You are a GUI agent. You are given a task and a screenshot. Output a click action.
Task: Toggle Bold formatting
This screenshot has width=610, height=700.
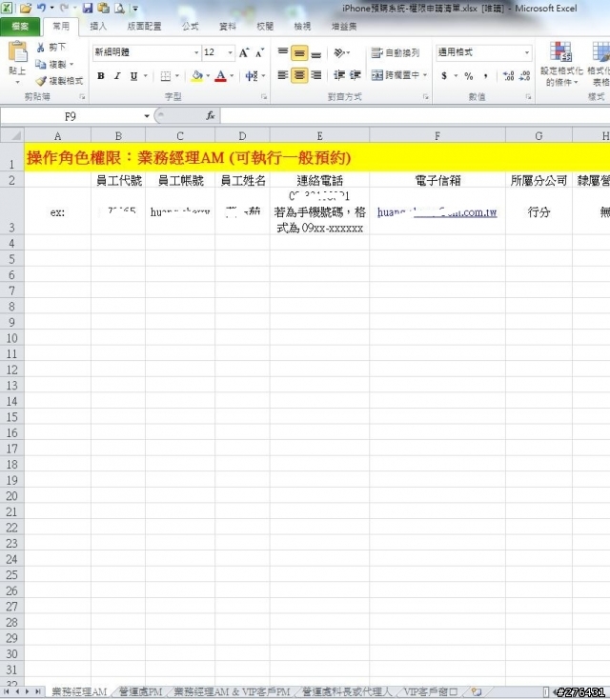point(101,76)
